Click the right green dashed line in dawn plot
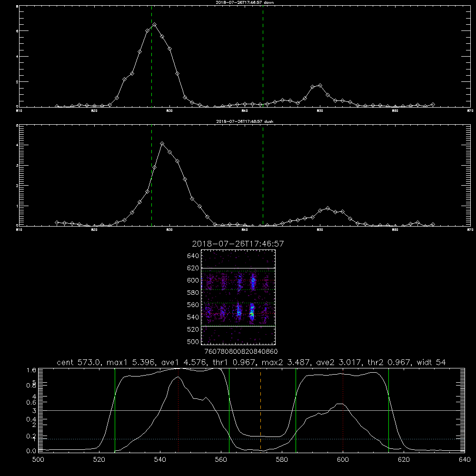The image size is (476, 476). [x=263, y=57]
